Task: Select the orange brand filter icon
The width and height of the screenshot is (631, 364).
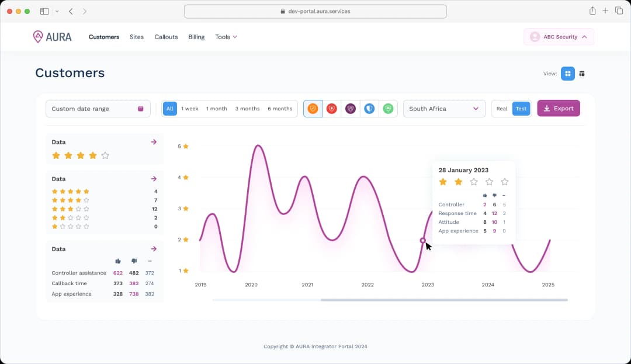Action: 313,108
